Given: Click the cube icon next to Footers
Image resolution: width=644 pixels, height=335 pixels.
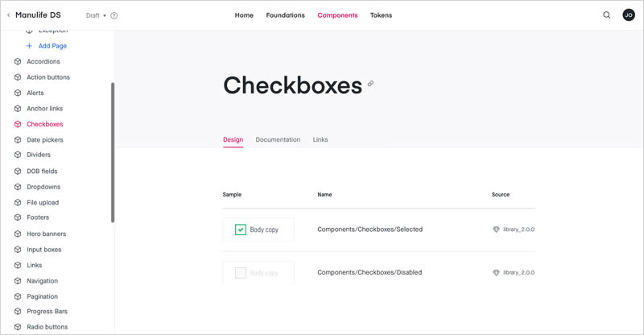Looking at the screenshot, I should coord(18,217).
